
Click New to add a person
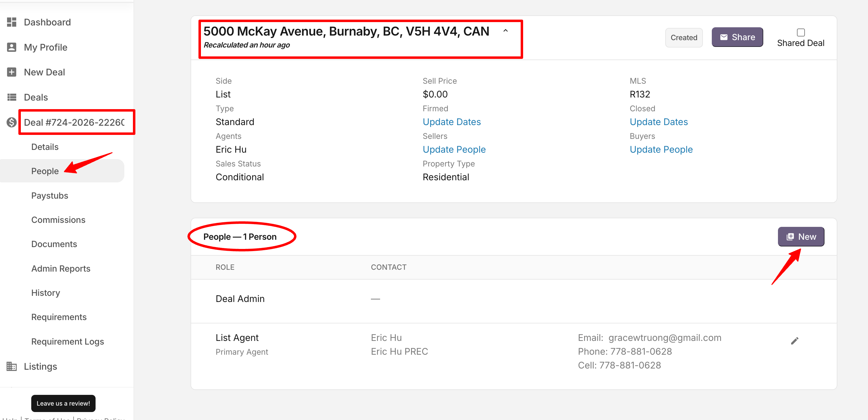point(801,237)
